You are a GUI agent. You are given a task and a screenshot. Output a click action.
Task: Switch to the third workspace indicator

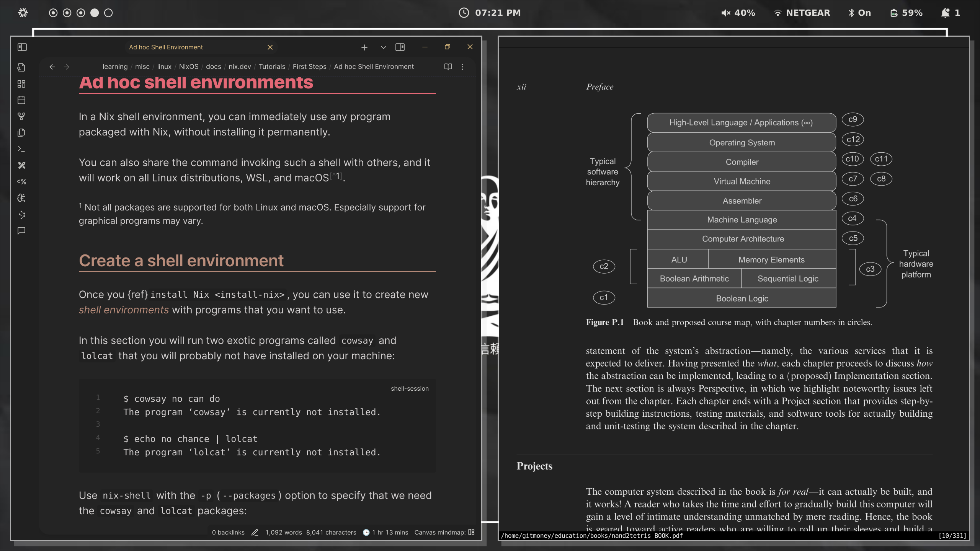point(81,13)
